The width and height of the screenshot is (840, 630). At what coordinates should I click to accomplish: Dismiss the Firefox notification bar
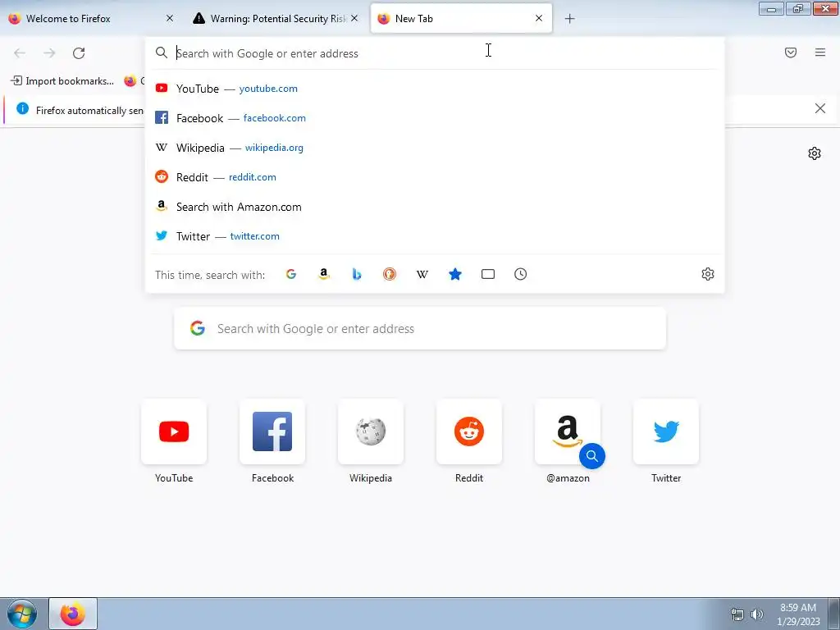click(819, 109)
